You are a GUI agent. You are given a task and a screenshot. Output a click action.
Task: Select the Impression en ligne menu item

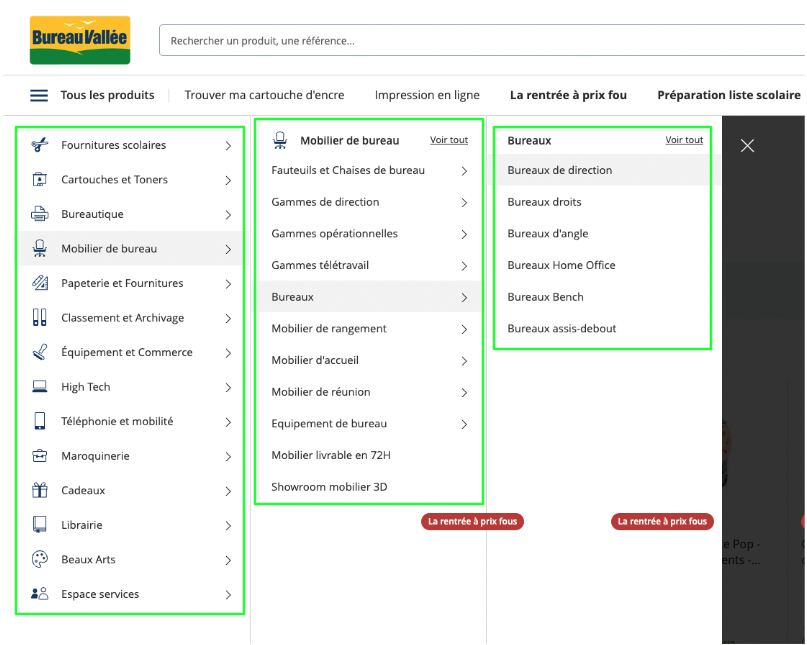tap(427, 95)
